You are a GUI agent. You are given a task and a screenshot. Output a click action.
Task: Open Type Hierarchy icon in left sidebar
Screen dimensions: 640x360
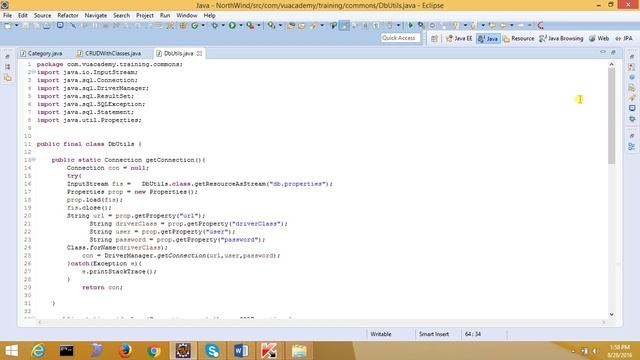click(x=7, y=67)
